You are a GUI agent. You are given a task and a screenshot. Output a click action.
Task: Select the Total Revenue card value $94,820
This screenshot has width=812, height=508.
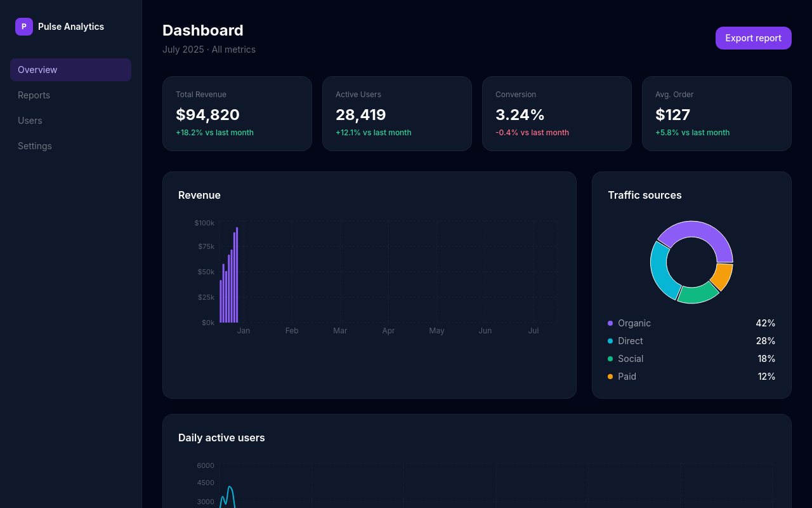point(207,115)
